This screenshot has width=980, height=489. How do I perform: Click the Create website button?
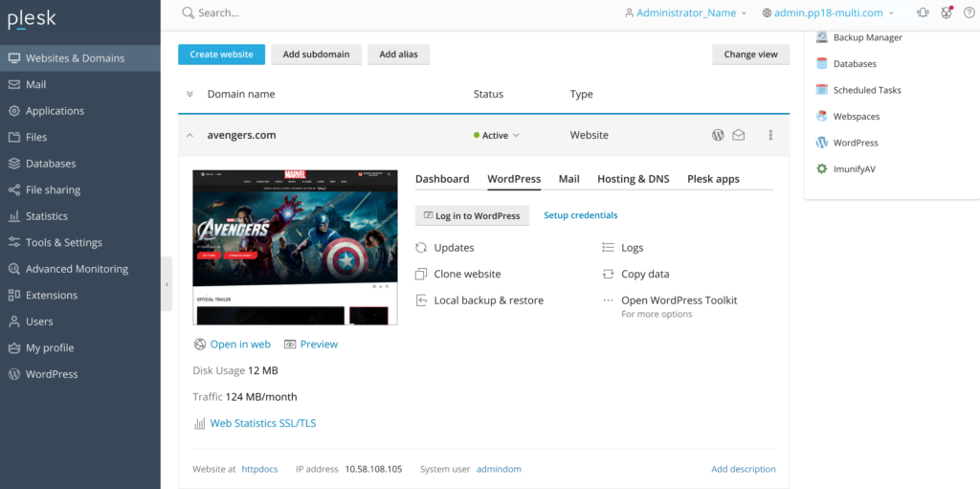[x=221, y=55]
